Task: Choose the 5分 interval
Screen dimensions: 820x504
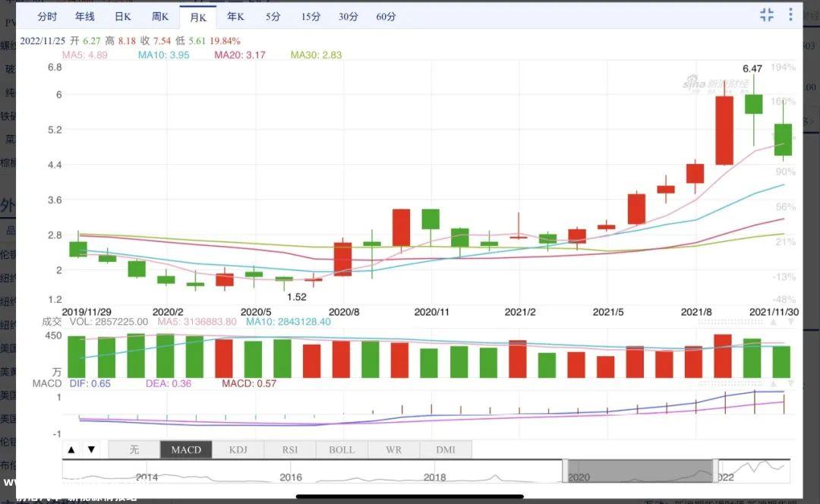Action: point(273,17)
